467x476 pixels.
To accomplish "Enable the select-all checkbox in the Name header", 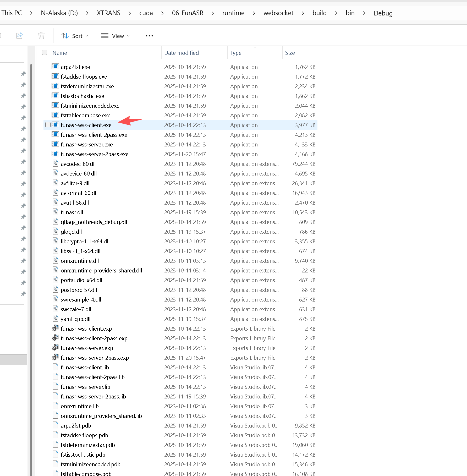I will (x=45, y=52).
